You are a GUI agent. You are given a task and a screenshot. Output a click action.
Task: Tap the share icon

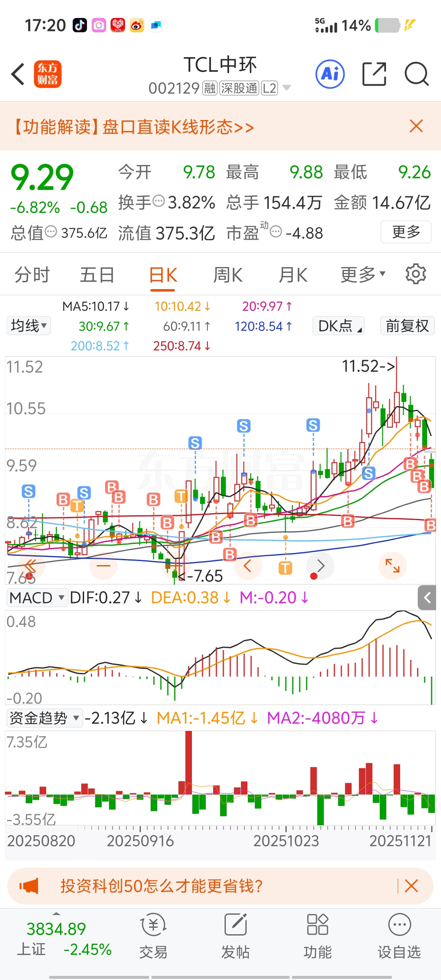pyautogui.click(x=374, y=74)
